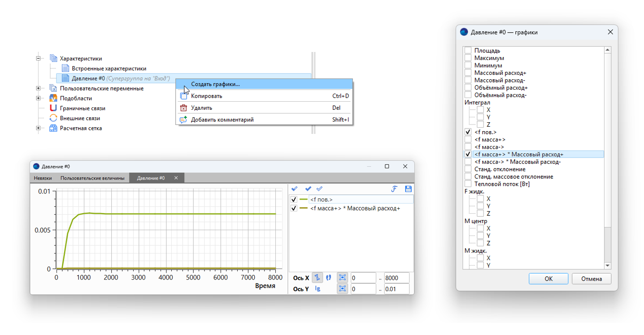This screenshot has width=644, height=335.
Task: Check the <f масса-> option
Action: (x=468, y=147)
